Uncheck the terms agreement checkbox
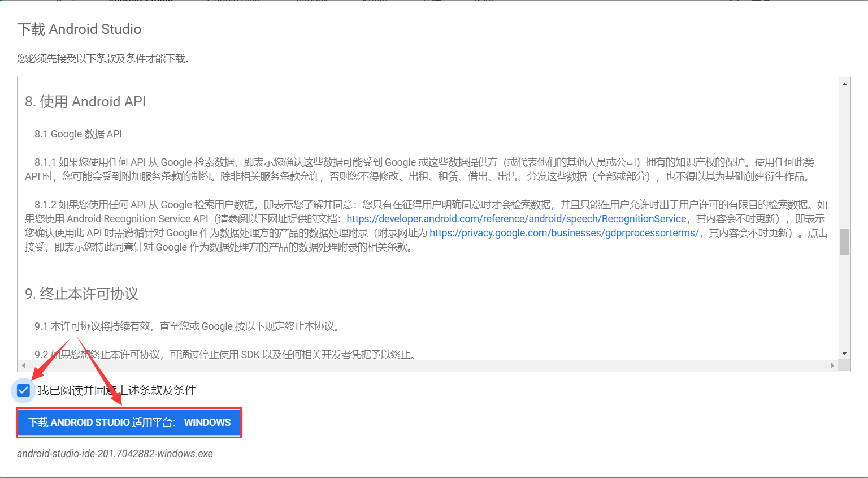 pyautogui.click(x=23, y=390)
